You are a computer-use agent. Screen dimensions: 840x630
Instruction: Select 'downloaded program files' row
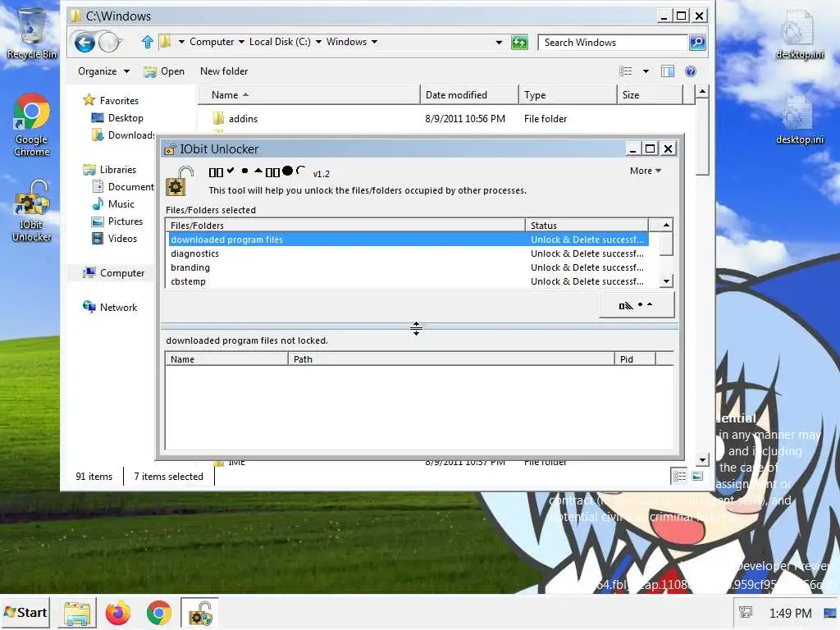coord(409,240)
